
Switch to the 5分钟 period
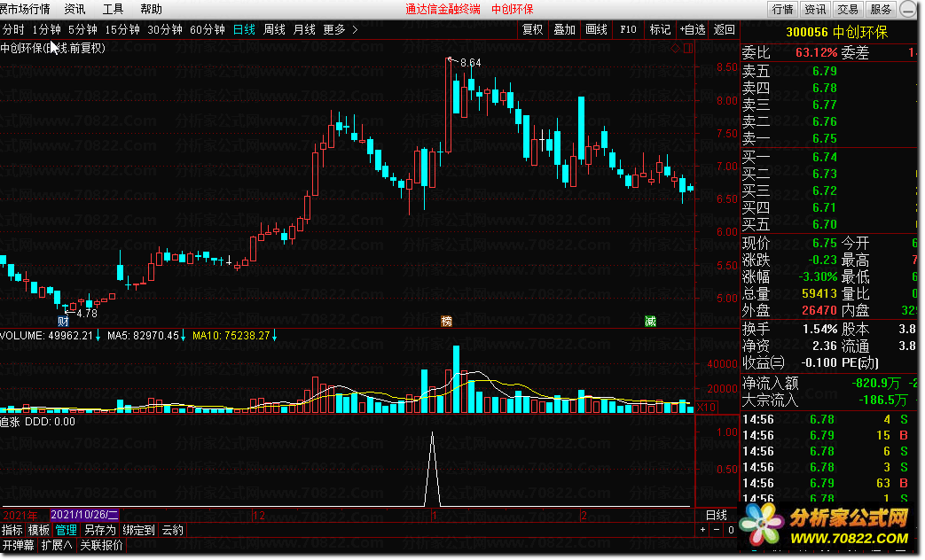[82, 29]
